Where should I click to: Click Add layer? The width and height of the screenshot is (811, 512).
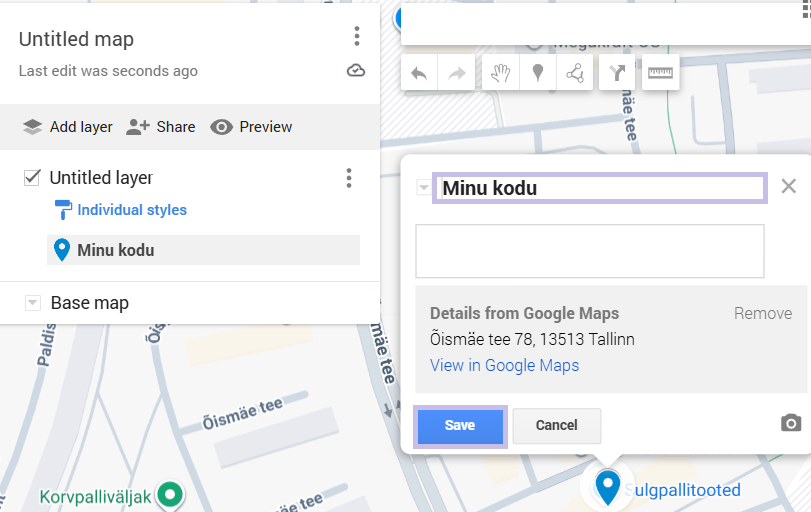(x=67, y=127)
